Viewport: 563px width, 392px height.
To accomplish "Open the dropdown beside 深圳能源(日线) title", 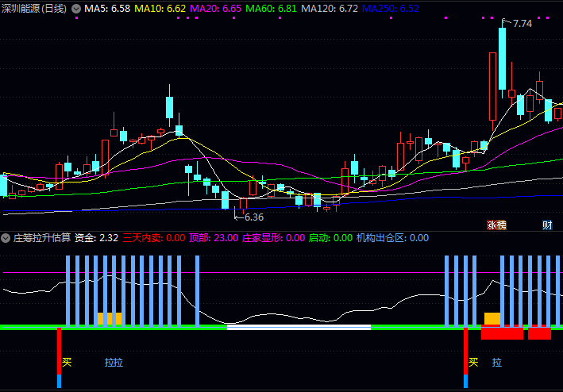I will (76, 8).
